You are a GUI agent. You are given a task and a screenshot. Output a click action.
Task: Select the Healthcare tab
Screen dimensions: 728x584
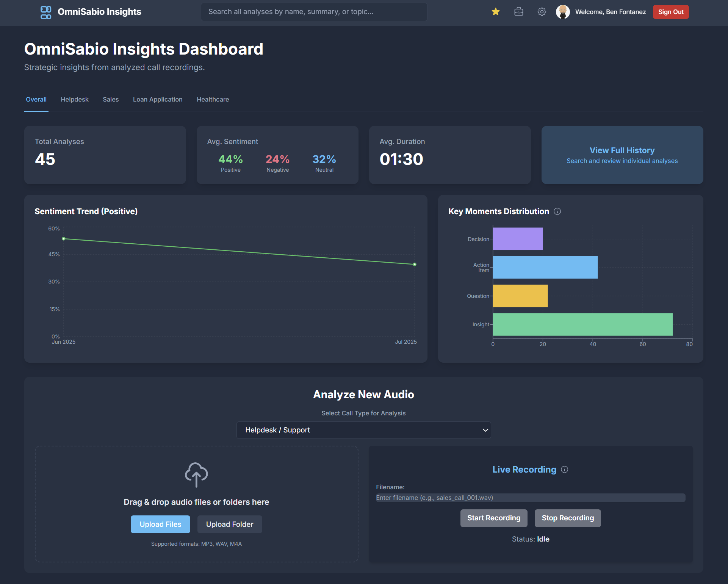tap(213, 99)
